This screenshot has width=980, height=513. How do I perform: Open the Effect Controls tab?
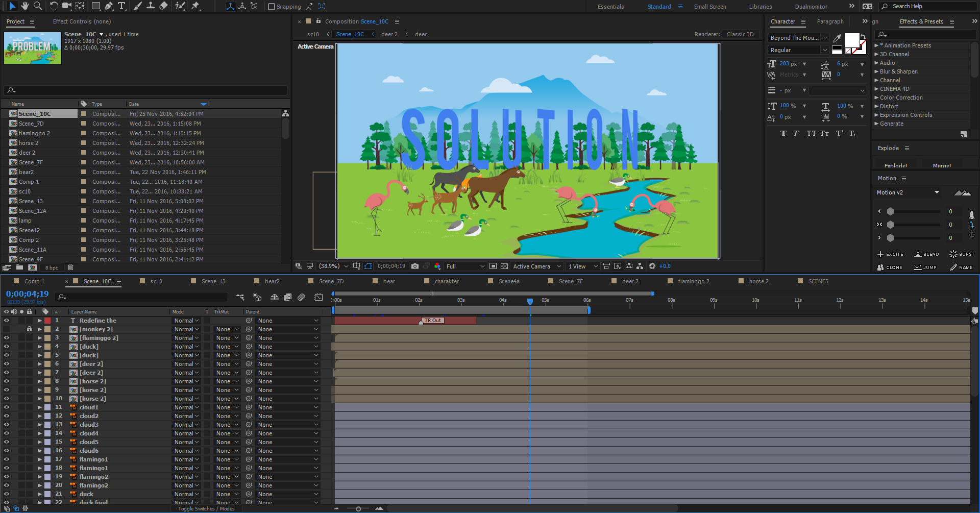click(82, 21)
